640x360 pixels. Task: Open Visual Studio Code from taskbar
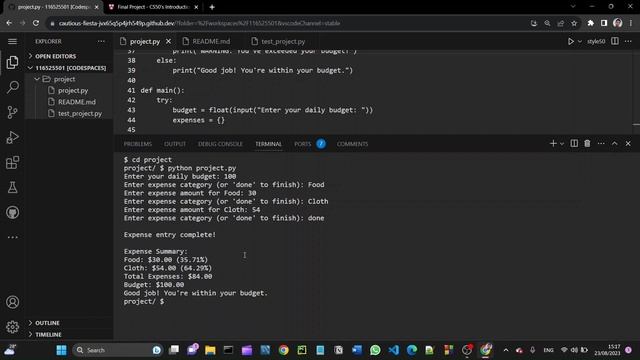[393, 350]
